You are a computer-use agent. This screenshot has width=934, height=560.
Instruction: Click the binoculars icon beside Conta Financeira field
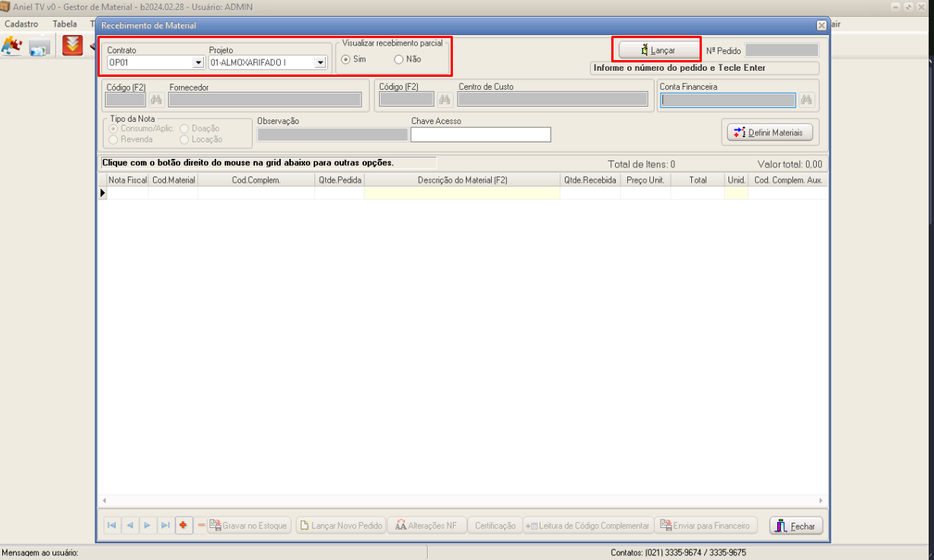tap(806, 100)
